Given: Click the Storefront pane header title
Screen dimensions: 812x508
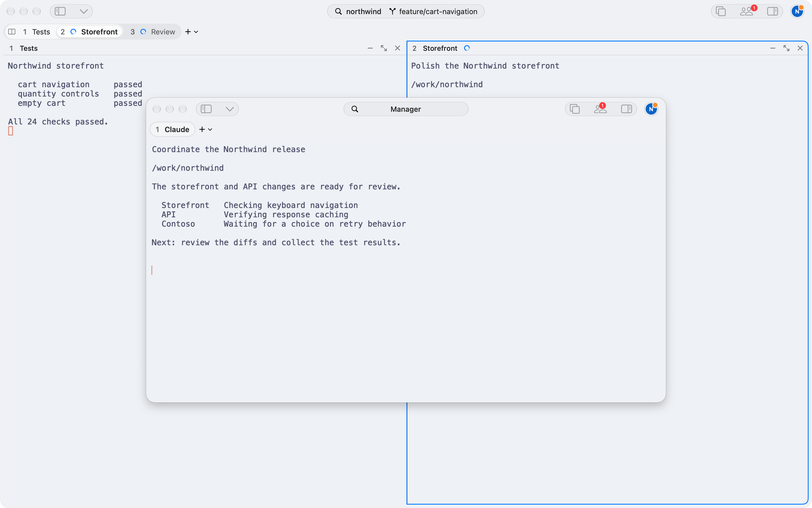Looking at the screenshot, I should (440, 48).
